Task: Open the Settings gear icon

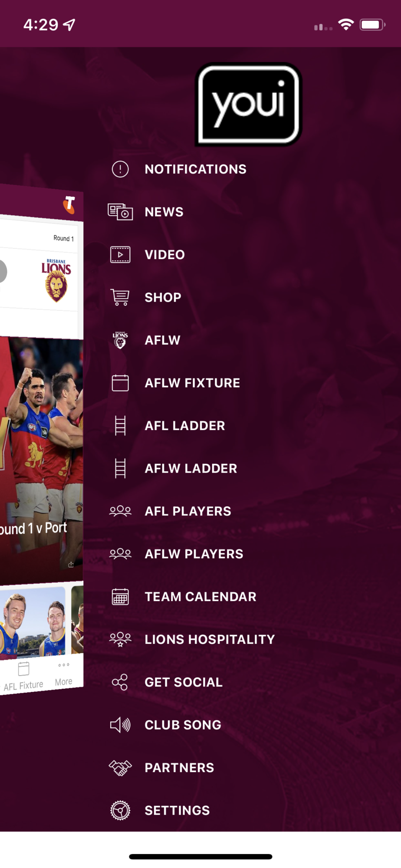Action: 120,810
